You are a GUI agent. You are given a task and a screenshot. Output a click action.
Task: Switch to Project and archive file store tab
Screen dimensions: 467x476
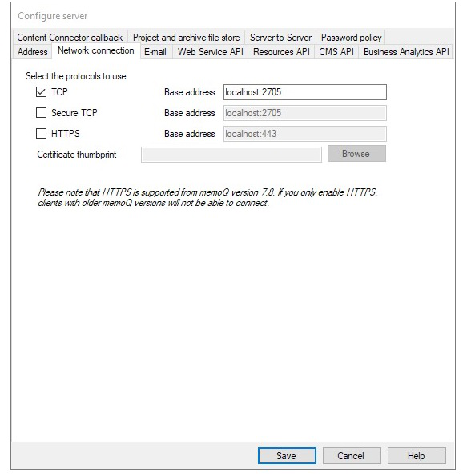(186, 38)
